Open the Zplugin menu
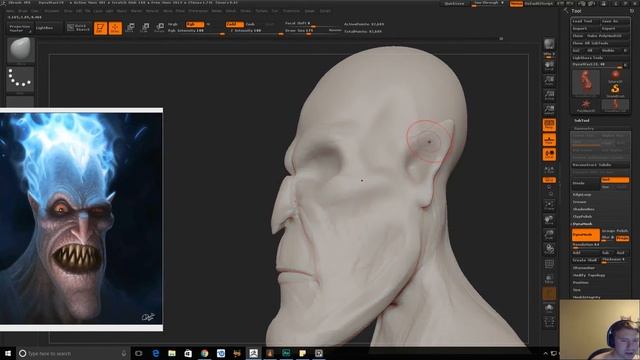The width and height of the screenshot is (640, 360). pos(309,11)
